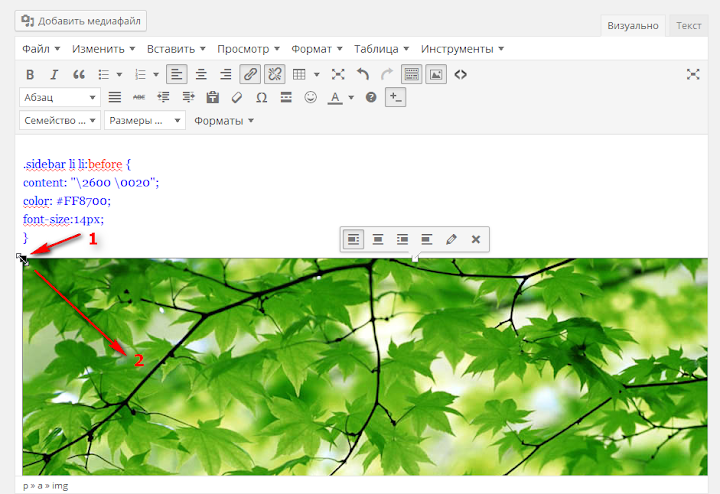Align text left in main toolbar

coord(176,74)
